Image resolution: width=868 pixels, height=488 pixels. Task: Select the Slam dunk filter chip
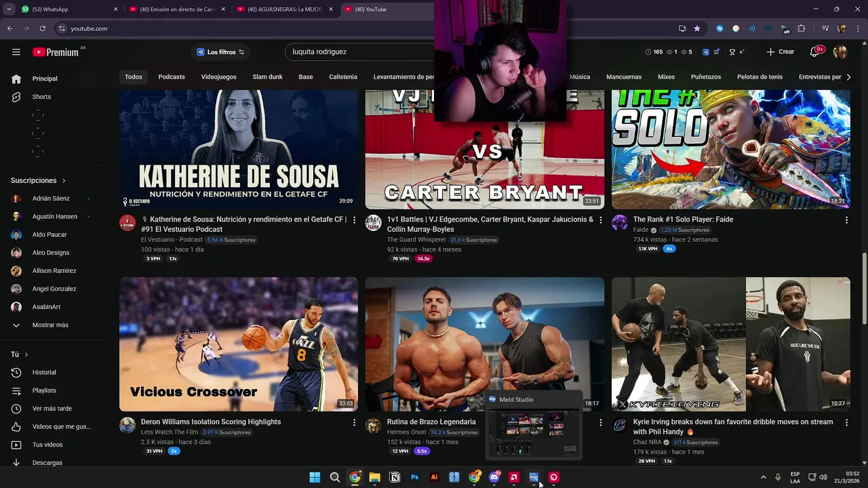[267, 77]
